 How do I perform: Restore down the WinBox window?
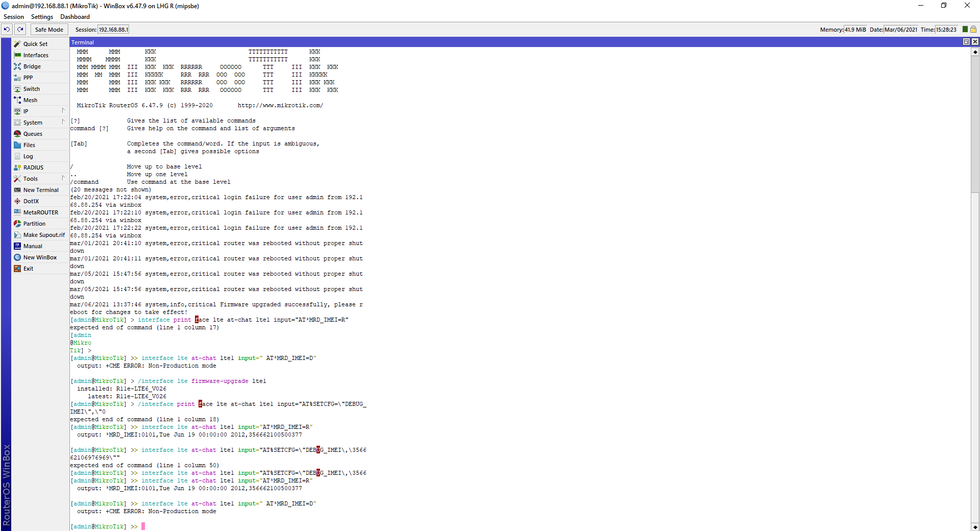(x=944, y=6)
